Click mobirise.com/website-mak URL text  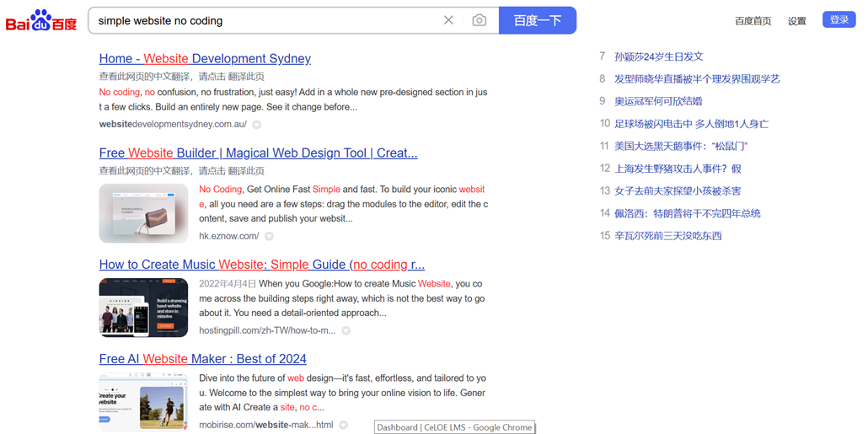pyautogui.click(x=266, y=425)
